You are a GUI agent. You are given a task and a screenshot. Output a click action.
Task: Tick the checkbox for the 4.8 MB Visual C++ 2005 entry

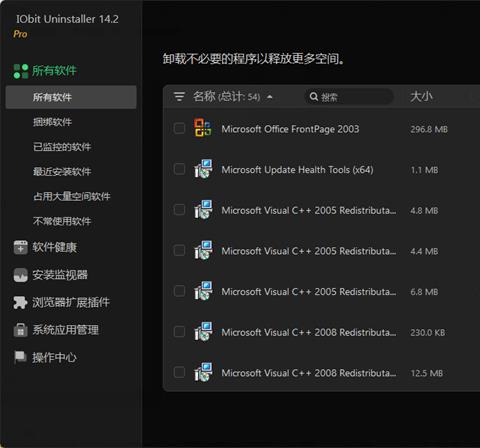point(179,210)
